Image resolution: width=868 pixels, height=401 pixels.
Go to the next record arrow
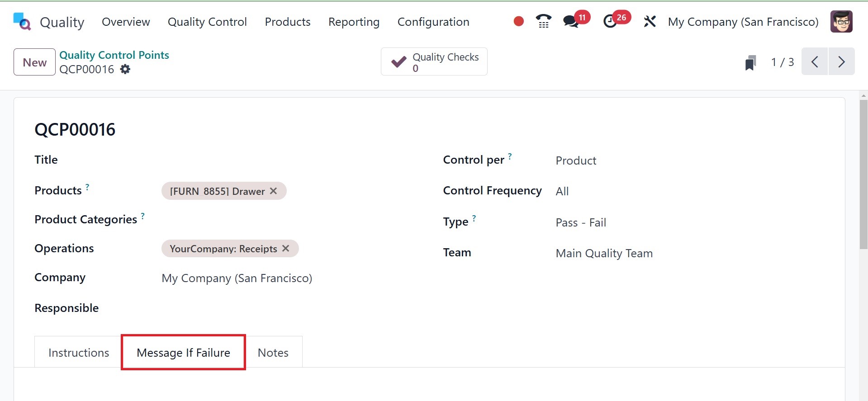click(x=841, y=61)
